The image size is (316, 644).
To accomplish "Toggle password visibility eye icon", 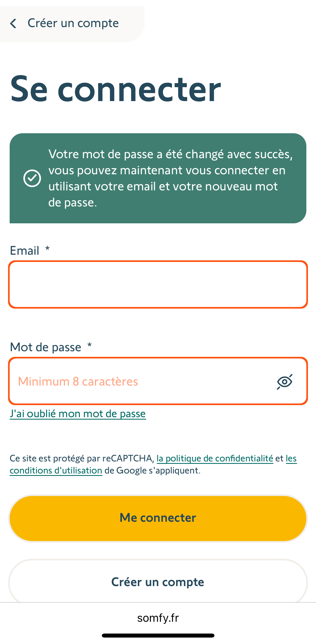I will pyautogui.click(x=285, y=382).
